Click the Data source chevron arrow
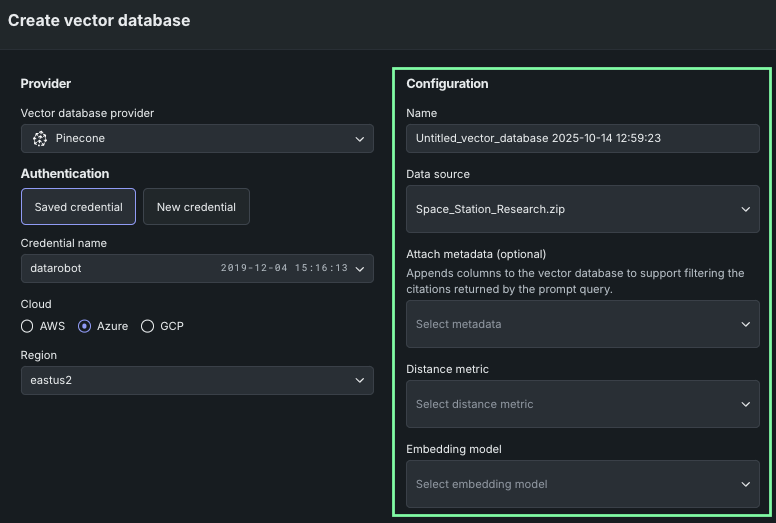 pos(745,209)
